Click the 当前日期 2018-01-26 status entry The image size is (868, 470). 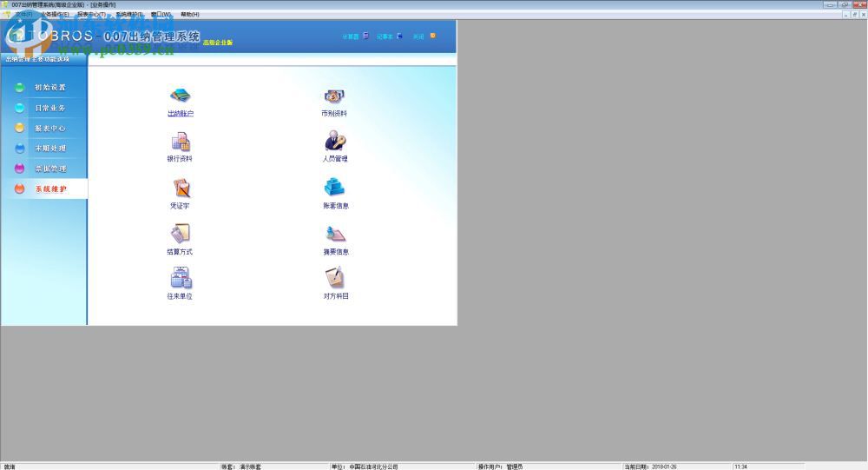[650, 467]
